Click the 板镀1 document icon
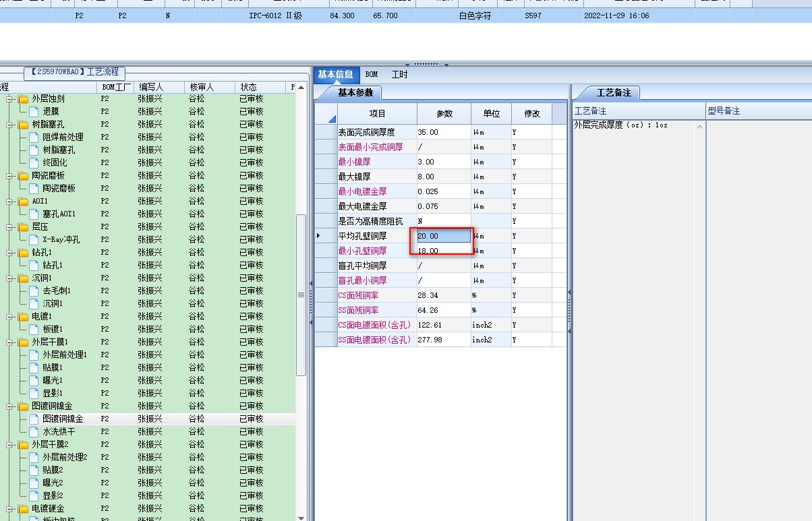812x521 pixels. coord(34,329)
